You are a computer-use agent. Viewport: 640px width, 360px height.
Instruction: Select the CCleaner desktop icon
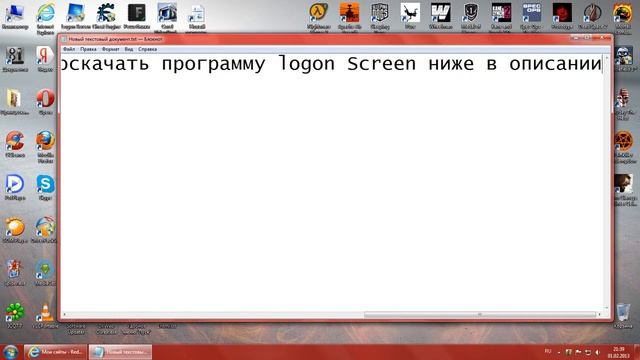[x=15, y=144]
